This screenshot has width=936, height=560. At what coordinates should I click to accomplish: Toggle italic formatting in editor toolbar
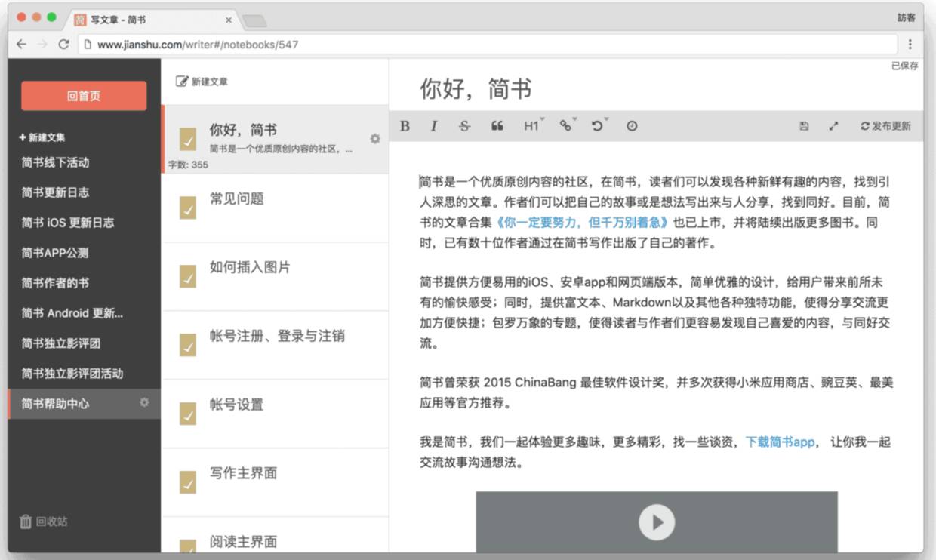(433, 126)
